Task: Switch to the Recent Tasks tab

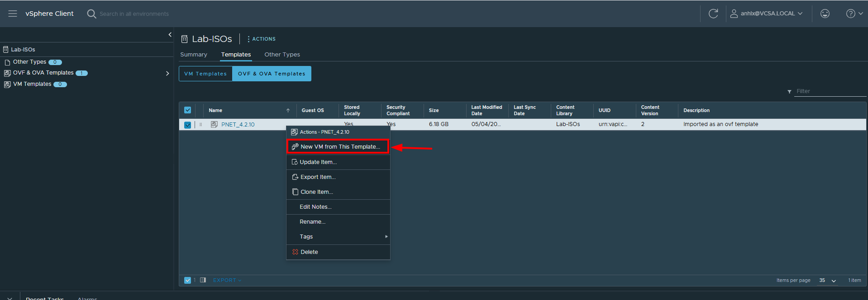Action: tap(45, 298)
